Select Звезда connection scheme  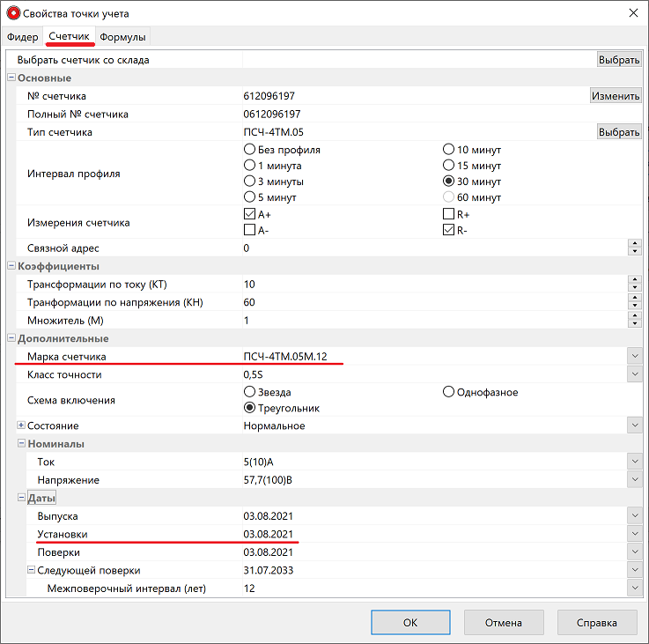(x=250, y=392)
